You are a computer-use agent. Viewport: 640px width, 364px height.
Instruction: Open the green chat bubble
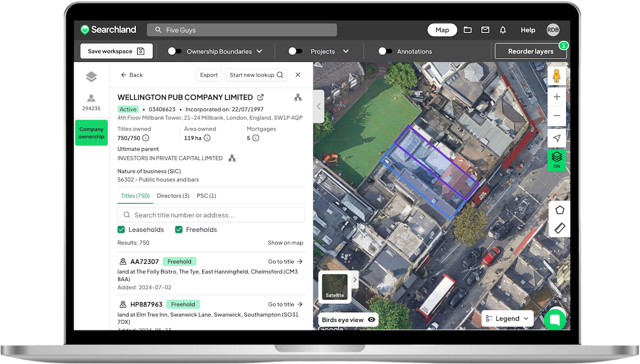tap(555, 319)
